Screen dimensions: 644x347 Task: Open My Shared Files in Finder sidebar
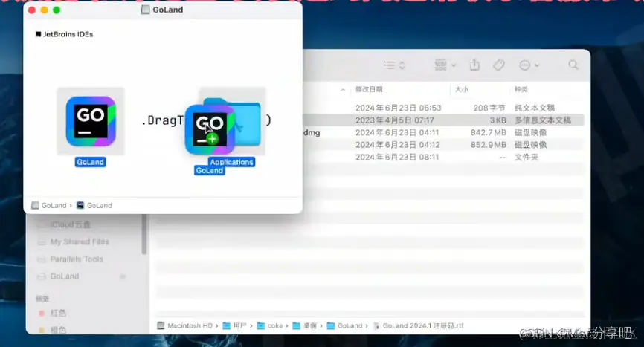[x=80, y=242]
